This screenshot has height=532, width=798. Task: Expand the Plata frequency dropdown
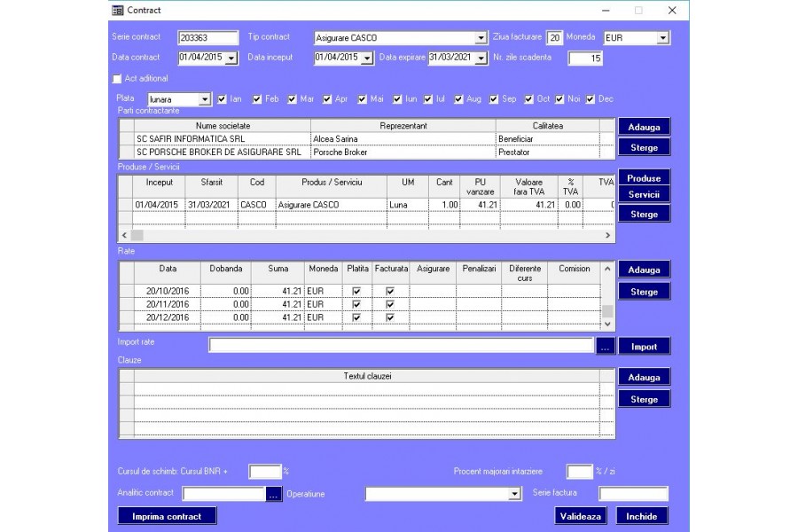point(205,99)
